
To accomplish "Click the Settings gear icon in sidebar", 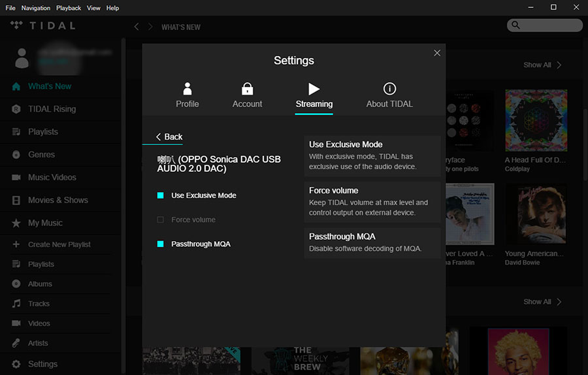I will point(16,364).
